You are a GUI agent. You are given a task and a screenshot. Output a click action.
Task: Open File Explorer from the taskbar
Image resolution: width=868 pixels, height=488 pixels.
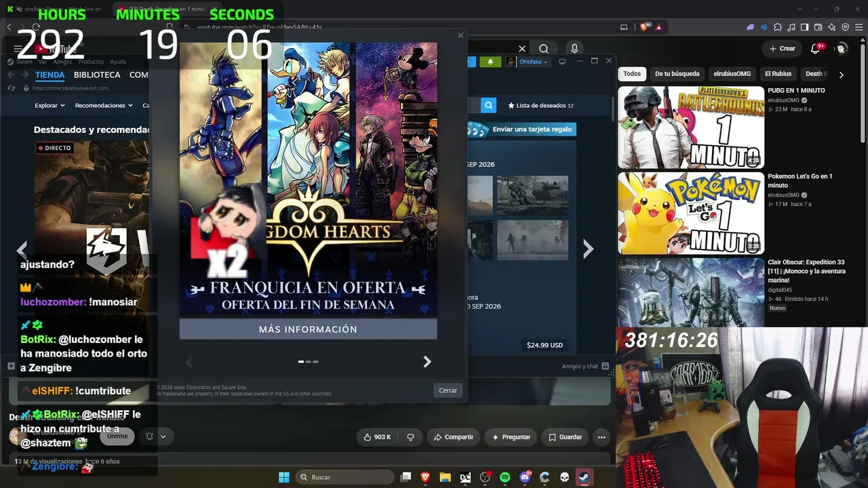click(x=446, y=477)
